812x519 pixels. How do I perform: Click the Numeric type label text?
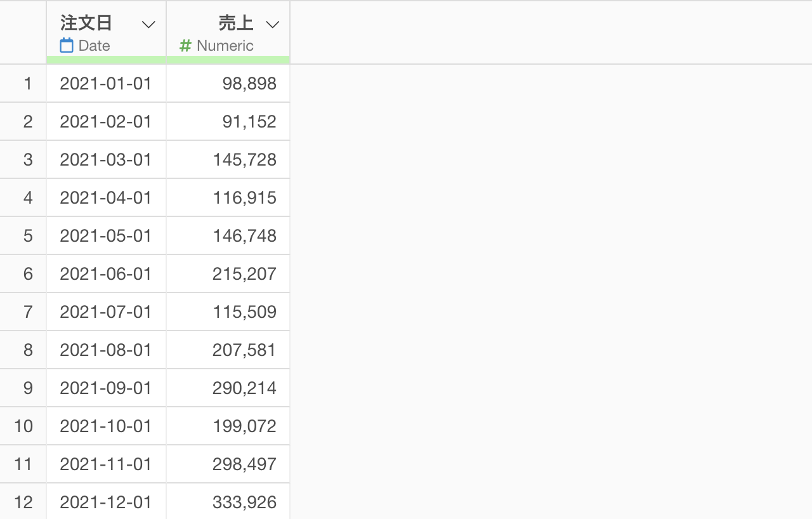tap(225, 46)
